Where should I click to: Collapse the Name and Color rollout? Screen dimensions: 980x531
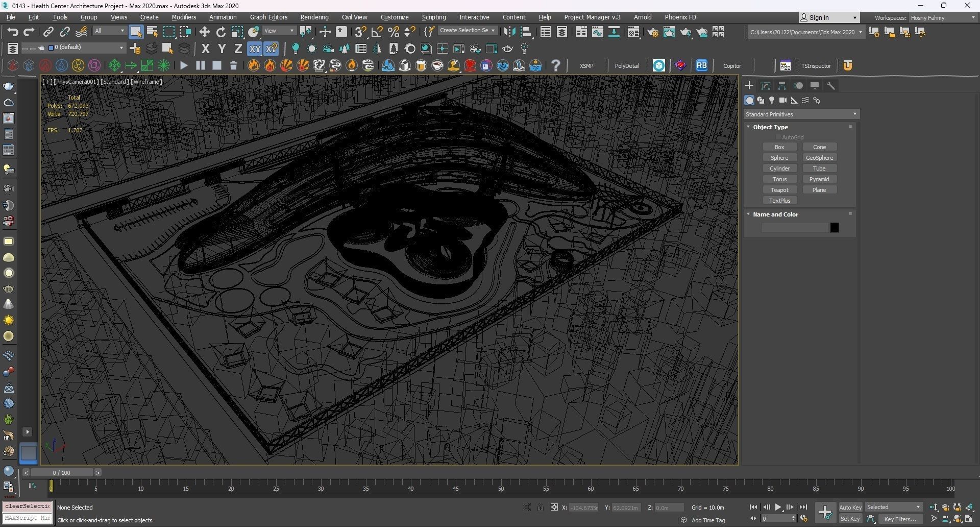tap(775, 214)
